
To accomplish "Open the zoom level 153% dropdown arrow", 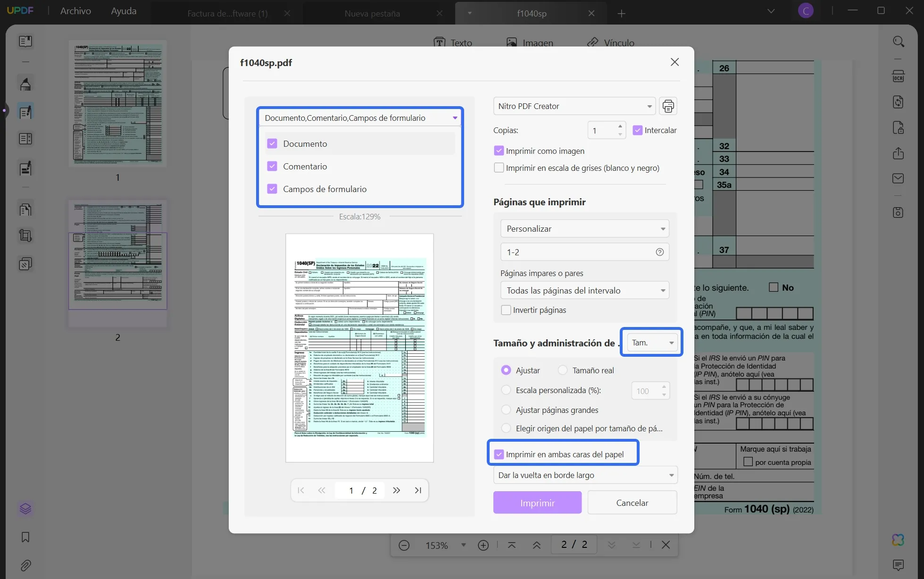I will point(464,545).
